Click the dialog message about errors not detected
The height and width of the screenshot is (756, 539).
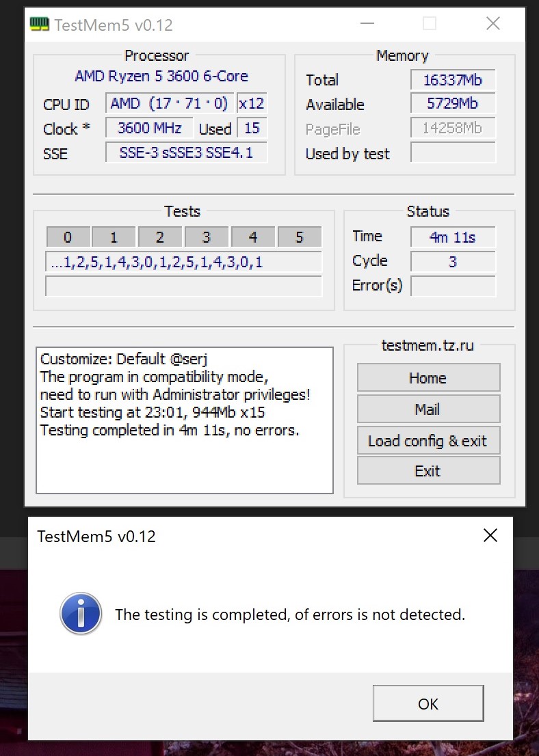(x=290, y=615)
